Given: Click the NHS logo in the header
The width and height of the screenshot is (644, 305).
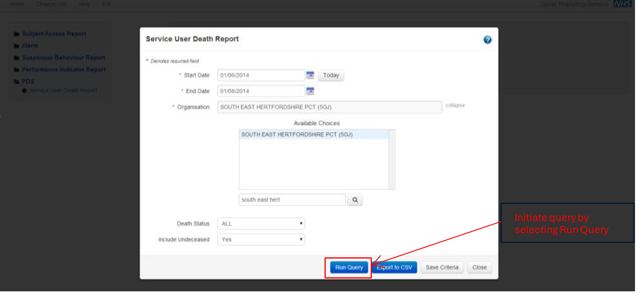Looking at the screenshot, I should click(622, 4).
